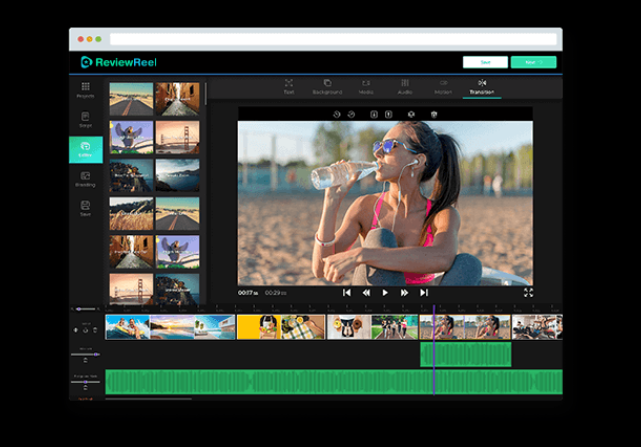
Task: Switch to the Background tab
Action: tap(327, 86)
